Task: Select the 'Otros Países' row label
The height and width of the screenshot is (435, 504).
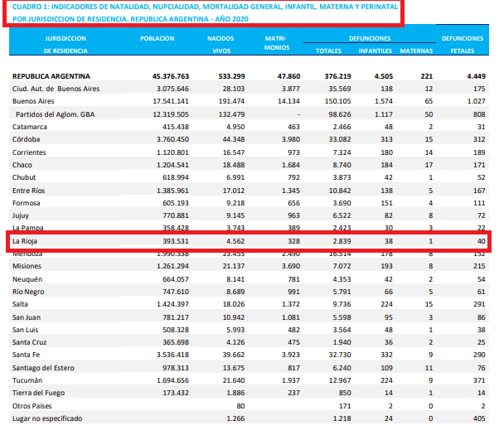Action: click(x=31, y=406)
